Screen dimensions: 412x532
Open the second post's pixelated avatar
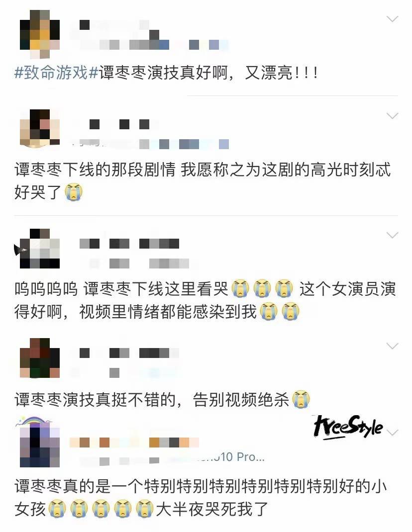tap(40, 129)
